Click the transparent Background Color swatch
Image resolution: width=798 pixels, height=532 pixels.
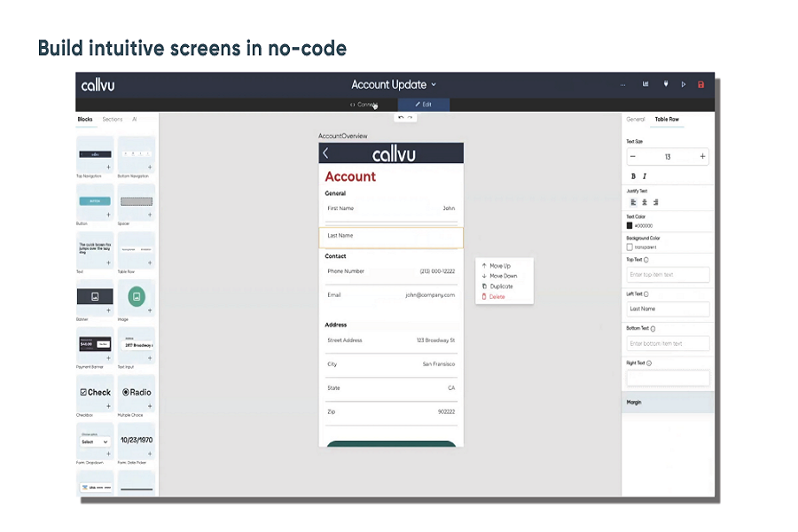(x=630, y=246)
